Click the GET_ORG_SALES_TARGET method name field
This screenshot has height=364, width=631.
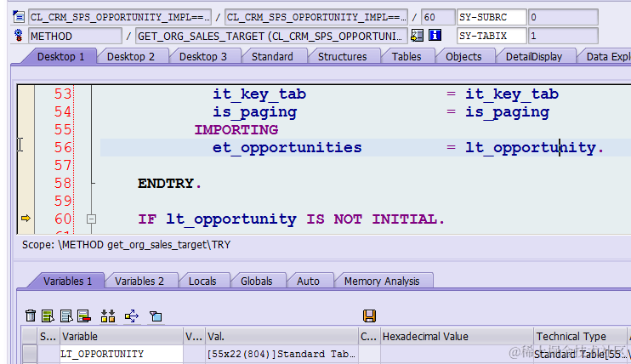tap(271, 36)
